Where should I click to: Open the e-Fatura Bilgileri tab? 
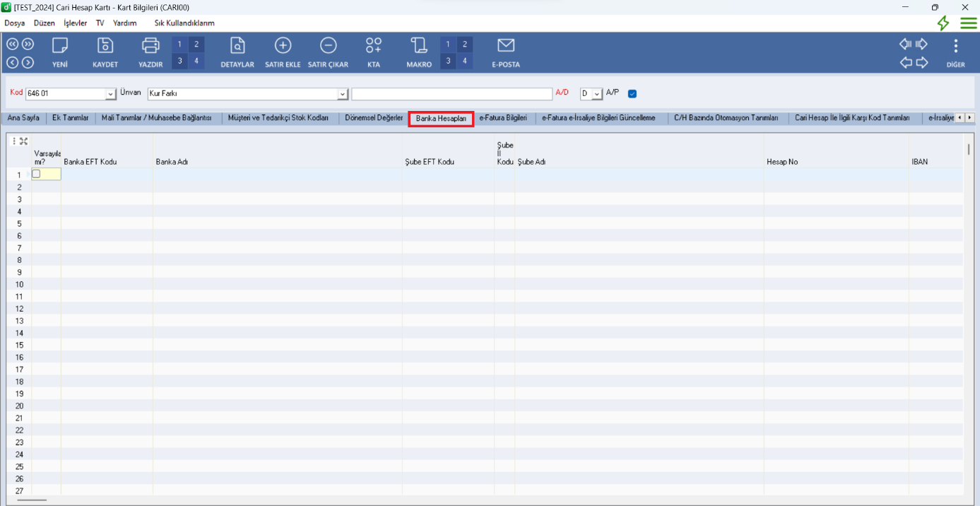click(x=503, y=118)
